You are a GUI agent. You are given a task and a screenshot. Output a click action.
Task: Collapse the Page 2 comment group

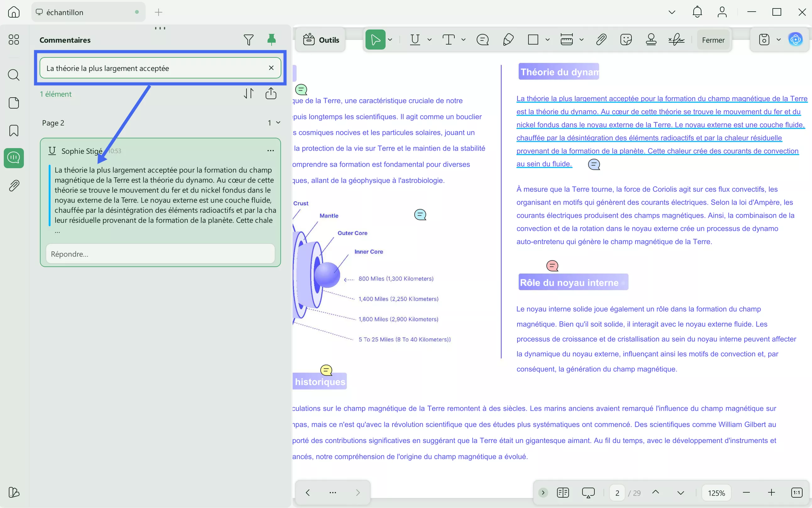tap(278, 123)
